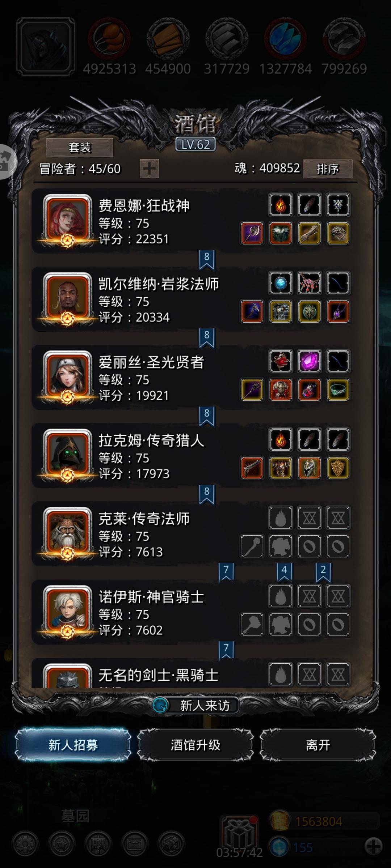
Task: Tap the blue bookmark 8 below 凯尔维纳
Action: (x=207, y=337)
